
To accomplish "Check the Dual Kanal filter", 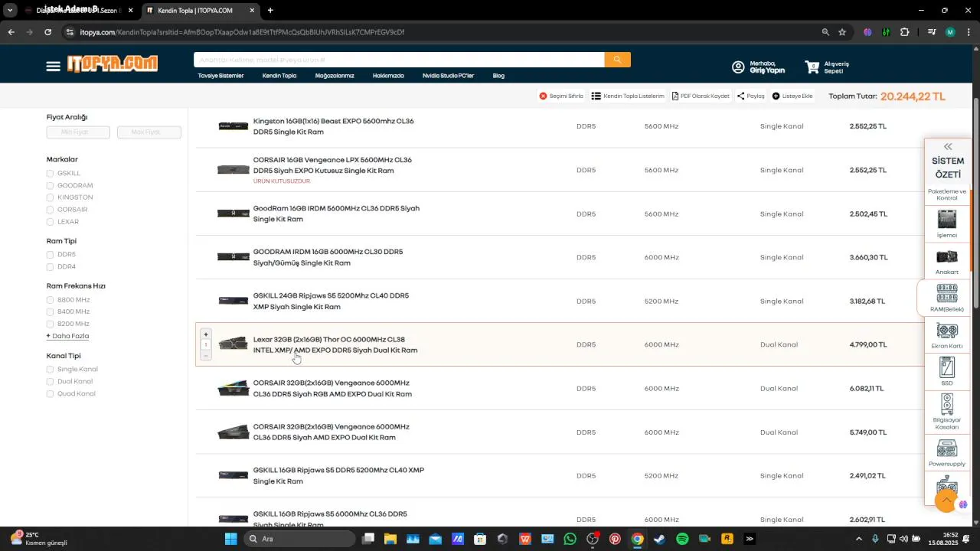I will (50, 381).
